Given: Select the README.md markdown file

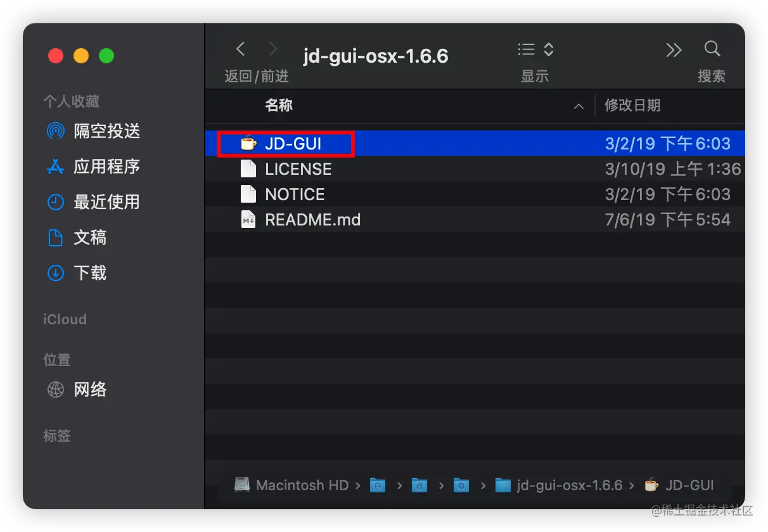Looking at the screenshot, I should pos(312,220).
